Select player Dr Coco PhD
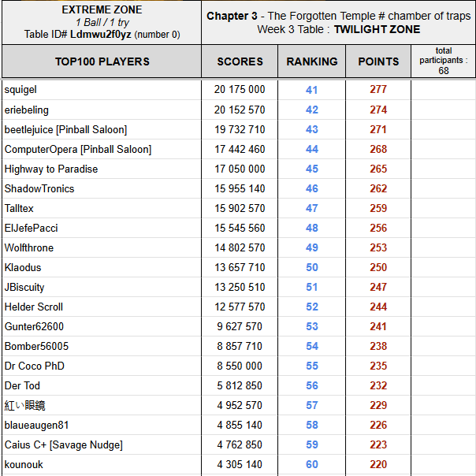Image resolution: width=476 pixels, height=476 pixels. point(35,366)
